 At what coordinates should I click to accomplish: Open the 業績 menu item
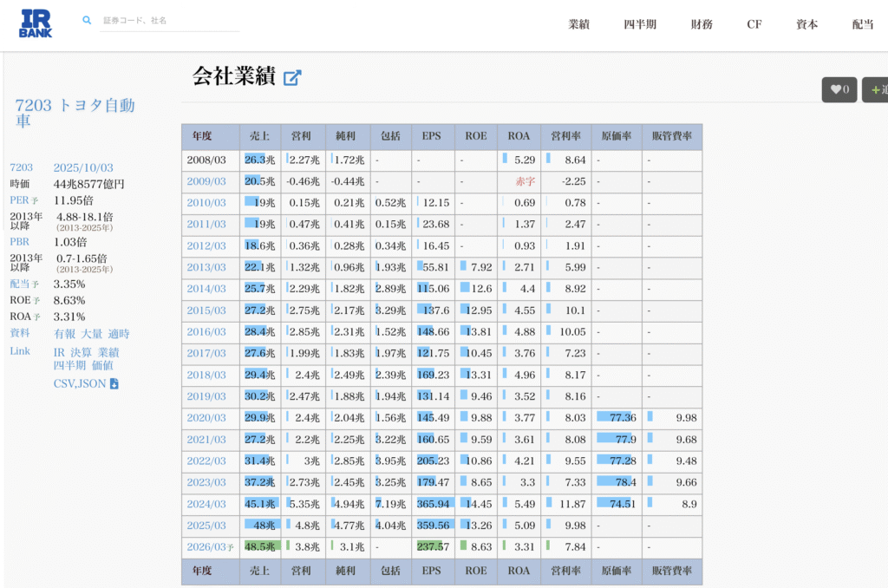point(578,24)
